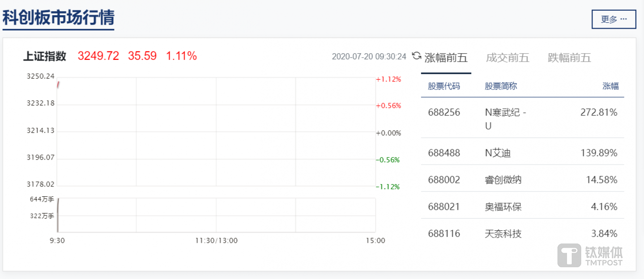Open the 奥福环保 stock name
Viewport: 644px width, 279px height.
click(503, 207)
